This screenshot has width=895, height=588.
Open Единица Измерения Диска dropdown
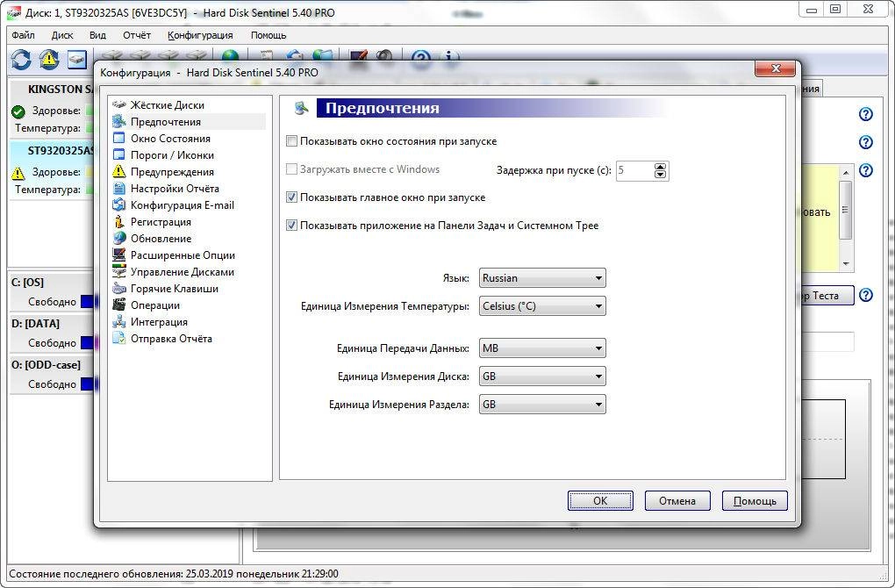542,376
